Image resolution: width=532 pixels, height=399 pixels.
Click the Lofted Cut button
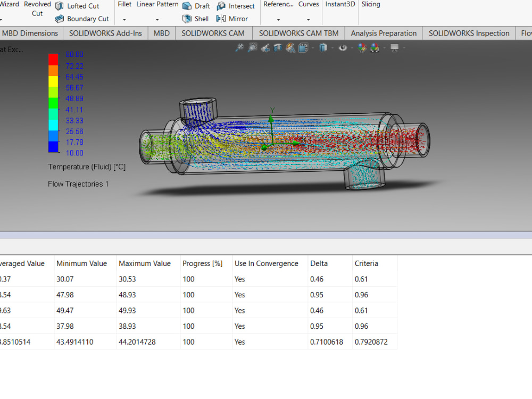(77, 6)
